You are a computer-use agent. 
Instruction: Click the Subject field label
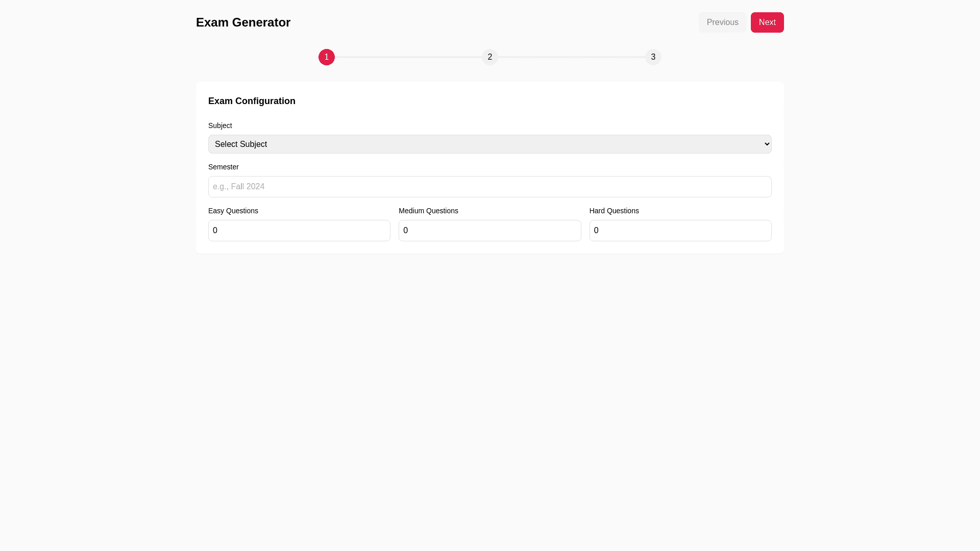click(x=220, y=126)
